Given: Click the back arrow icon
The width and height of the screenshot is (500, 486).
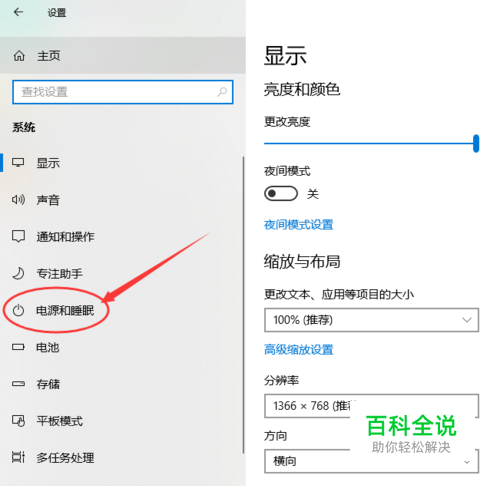Looking at the screenshot, I should pos(18,12).
